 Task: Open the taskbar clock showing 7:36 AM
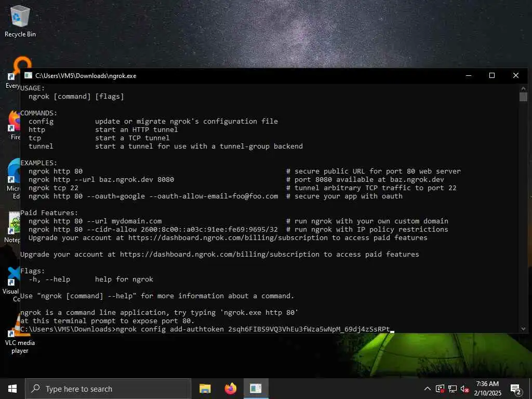click(x=487, y=389)
